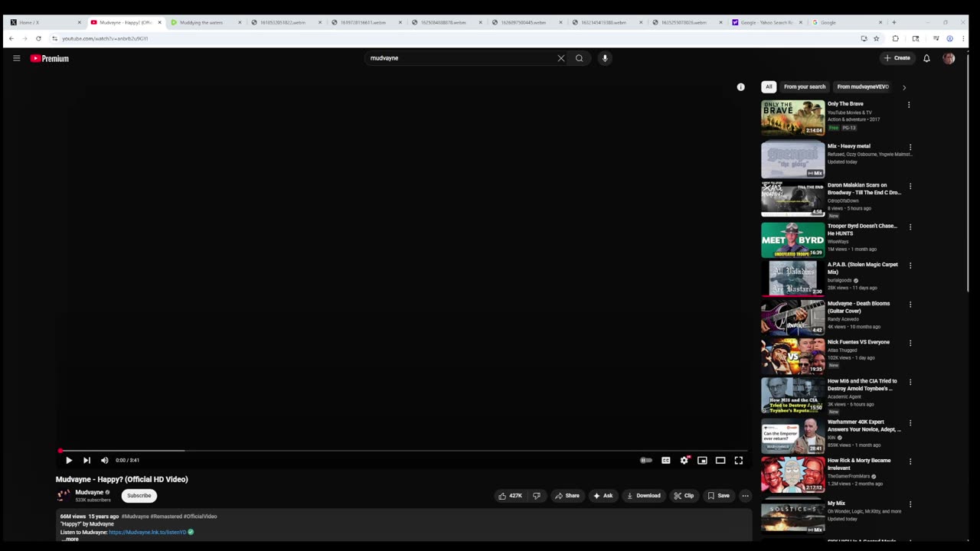Subscribe to the Mudvayne channel

coord(139,496)
